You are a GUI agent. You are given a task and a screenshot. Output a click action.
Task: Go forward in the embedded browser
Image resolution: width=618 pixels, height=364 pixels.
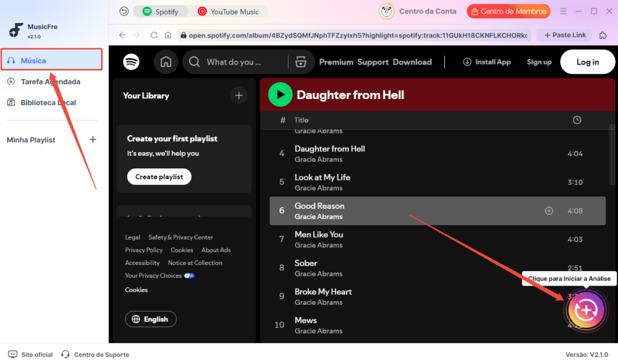137,35
